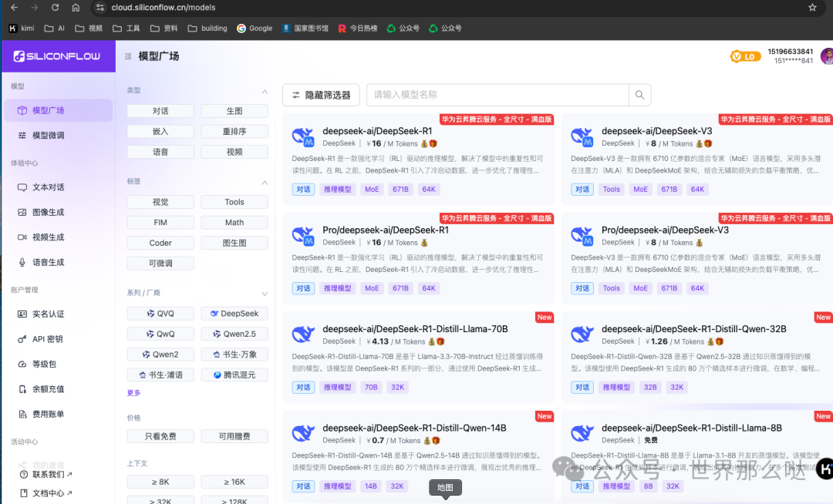Click the deepseek-ai/DeepSeek-V3 whale logo

(x=582, y=137)
